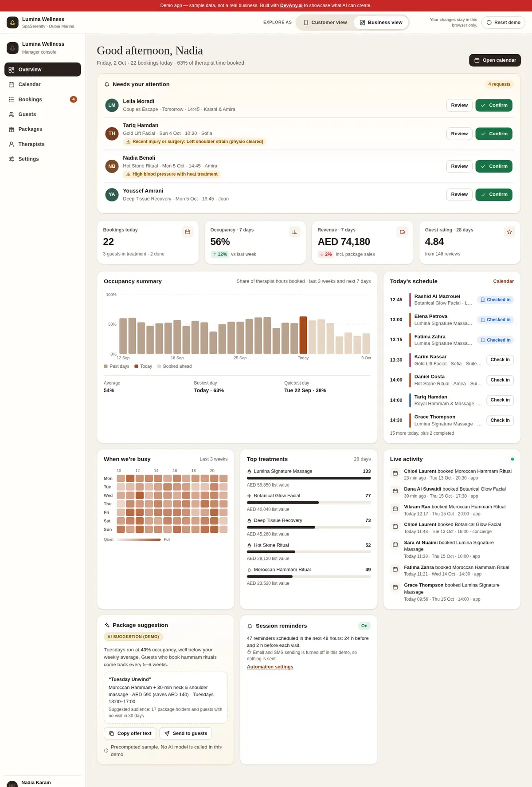Click the NB avatar for Nadia Benali
This screenshot has width=532, height=787.
point(112,166)
